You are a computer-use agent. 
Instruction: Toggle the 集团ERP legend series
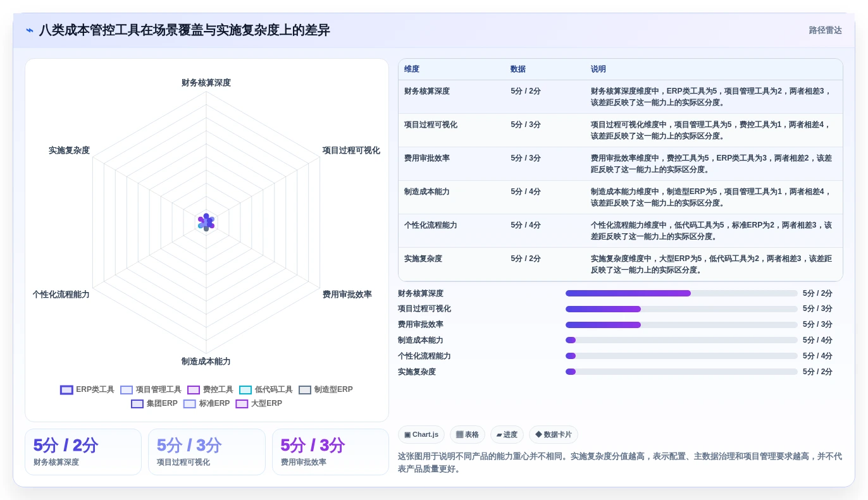(154, 403)
